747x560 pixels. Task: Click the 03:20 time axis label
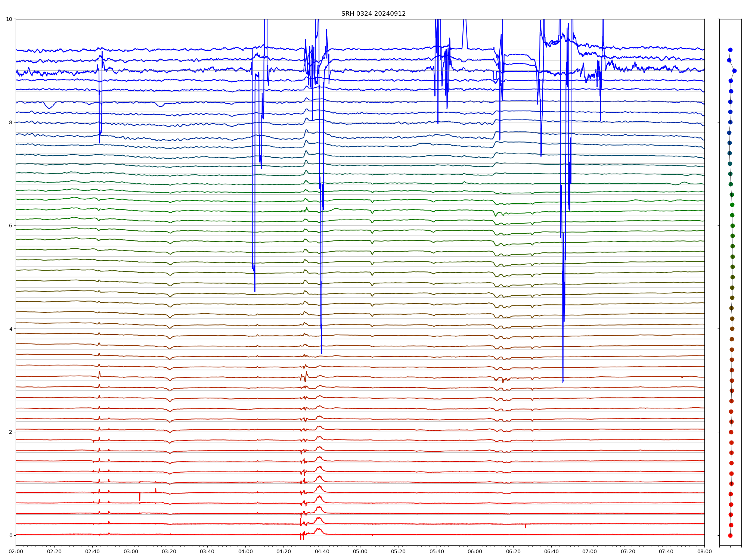(x=169, y=551)
